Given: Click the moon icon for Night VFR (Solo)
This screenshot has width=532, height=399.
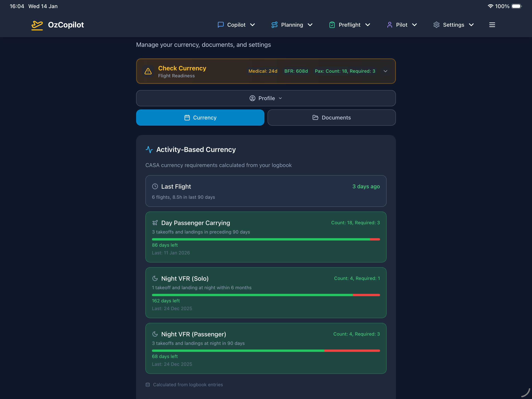Looking at the screenshot, I should (x=155, y=278).
